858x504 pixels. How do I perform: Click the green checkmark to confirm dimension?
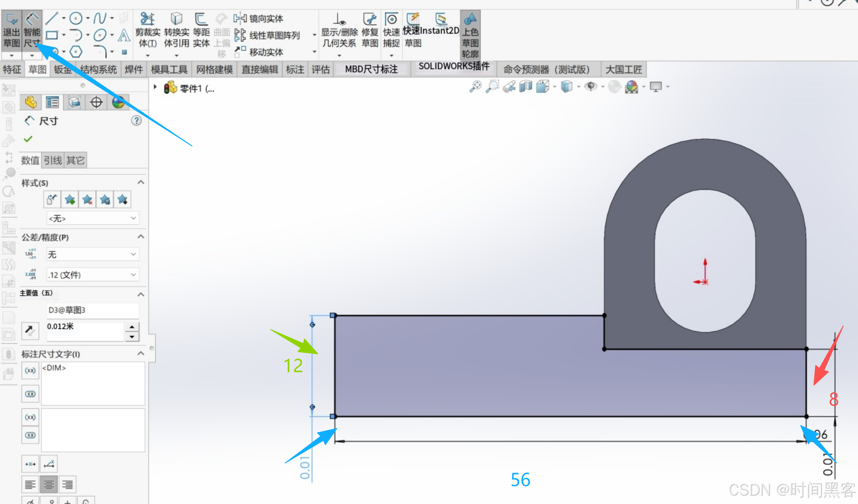(x=28, y=139)
